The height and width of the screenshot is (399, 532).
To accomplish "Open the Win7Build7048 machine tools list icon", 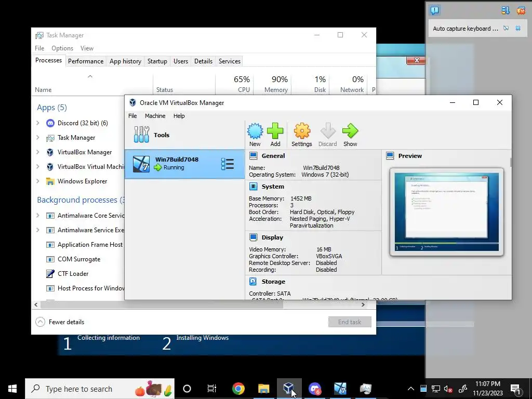I will [228, 164].
